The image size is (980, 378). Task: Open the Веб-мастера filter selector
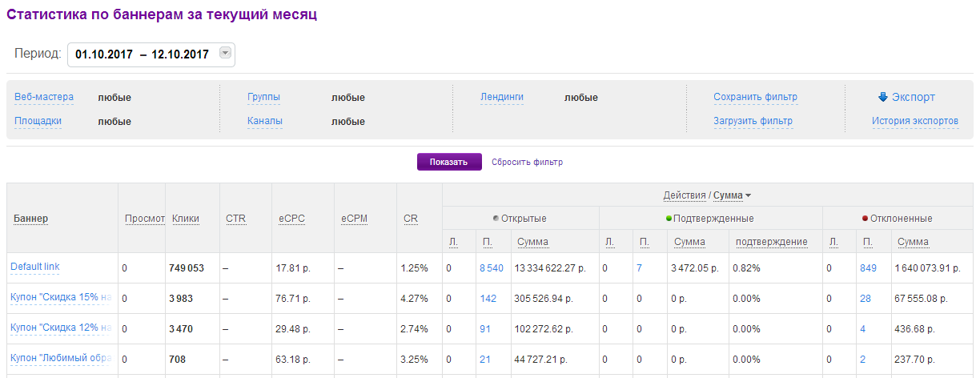click(x=44, y=98)
